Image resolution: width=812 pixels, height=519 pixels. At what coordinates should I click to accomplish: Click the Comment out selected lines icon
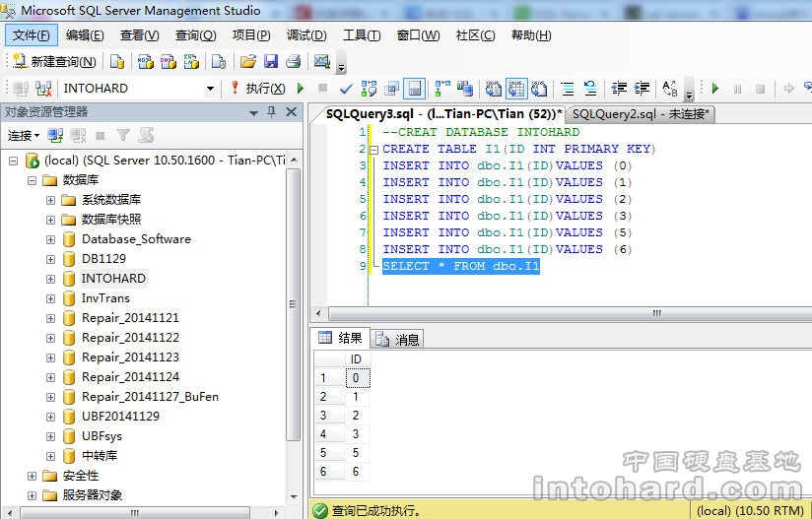568,89
